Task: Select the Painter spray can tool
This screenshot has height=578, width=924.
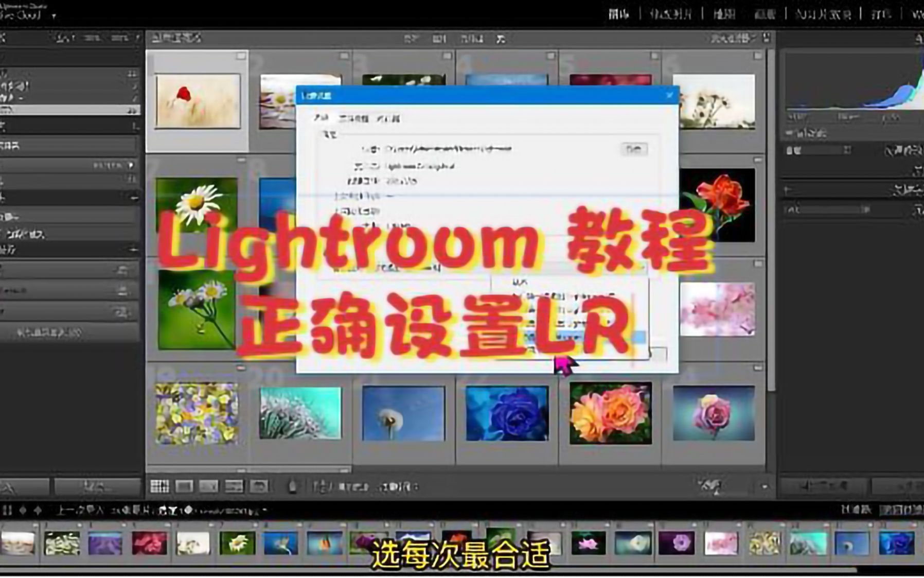Action: tap(292, 486)
